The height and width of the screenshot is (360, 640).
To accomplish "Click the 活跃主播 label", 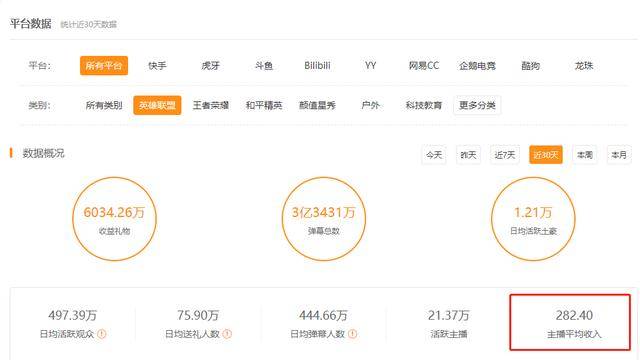I will click(x=449, y=334).
